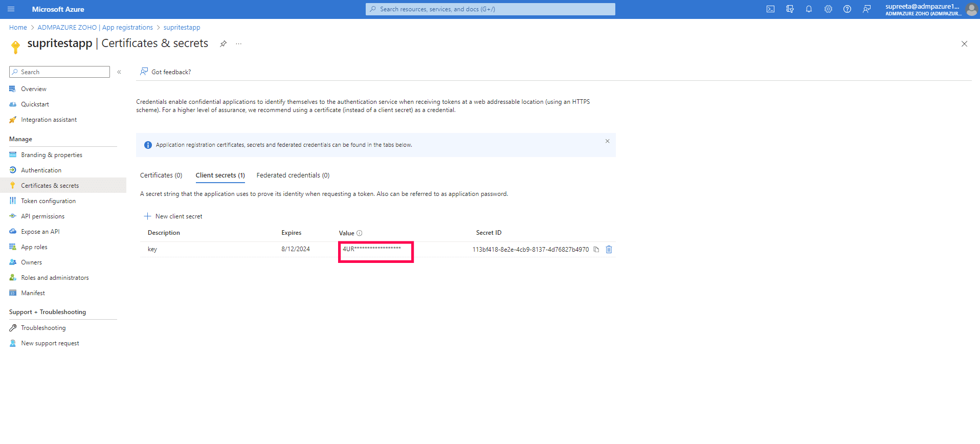980x444 pixels.
Task: Focus the global search resources box
Action: (x=491, y=9)
